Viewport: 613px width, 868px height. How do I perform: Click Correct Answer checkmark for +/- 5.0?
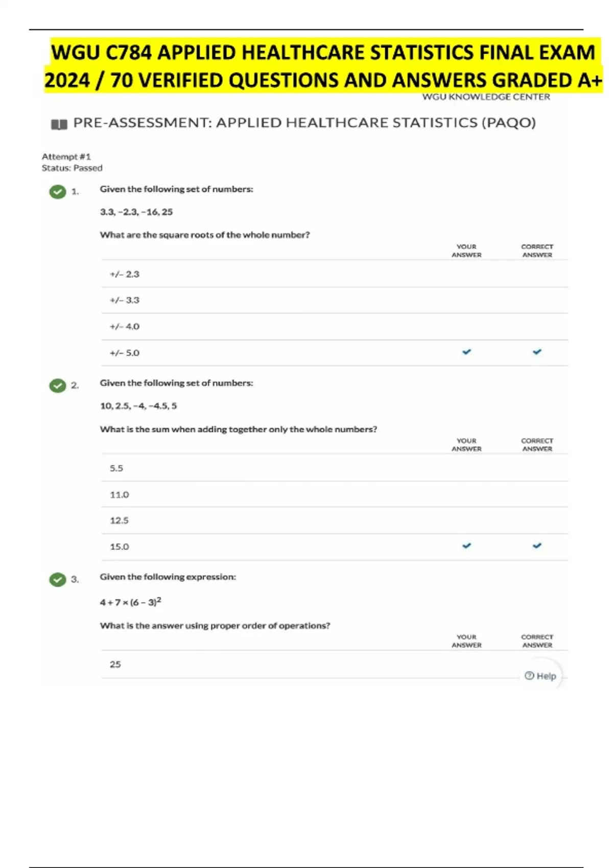pos(537,352)
